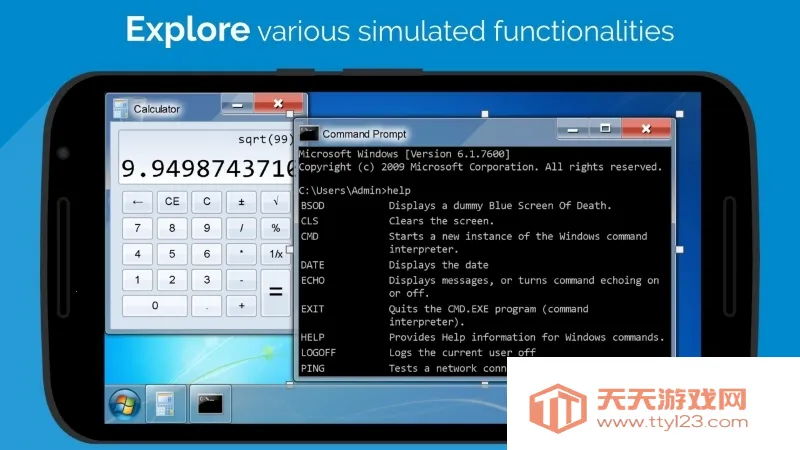The width and height of the screenshot is (800, 450).
Task: Click the calculator result display
Action: (207, 157)
